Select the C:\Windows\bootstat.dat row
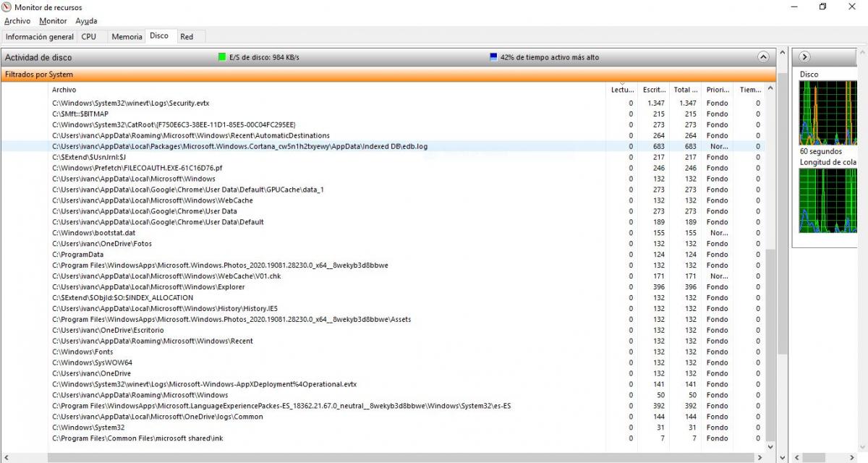Screen dimensions: 868x463 382,233
